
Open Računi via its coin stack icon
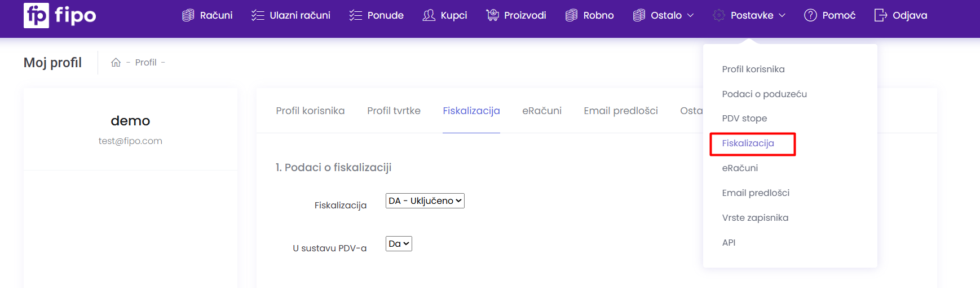click(188, 15)
